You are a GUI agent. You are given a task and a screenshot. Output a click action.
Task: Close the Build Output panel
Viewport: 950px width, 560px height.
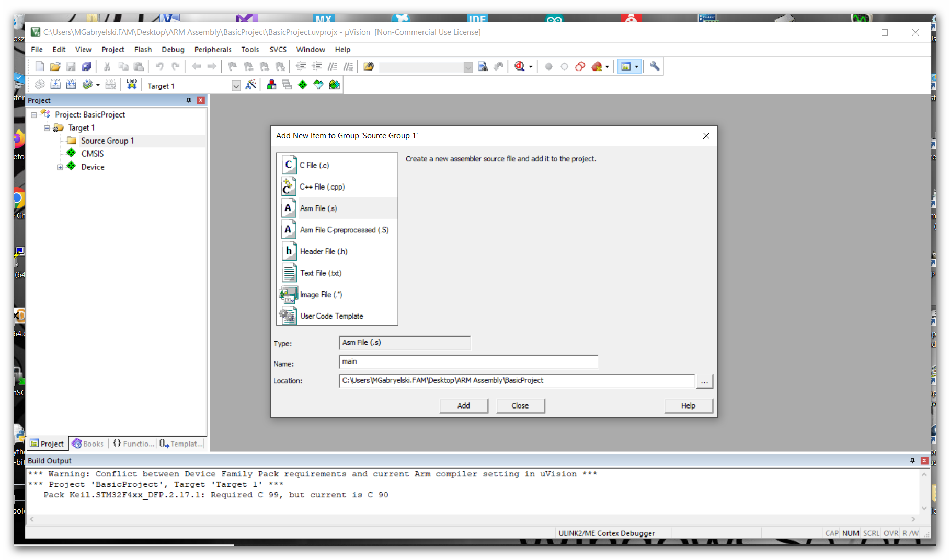point(924,461)
